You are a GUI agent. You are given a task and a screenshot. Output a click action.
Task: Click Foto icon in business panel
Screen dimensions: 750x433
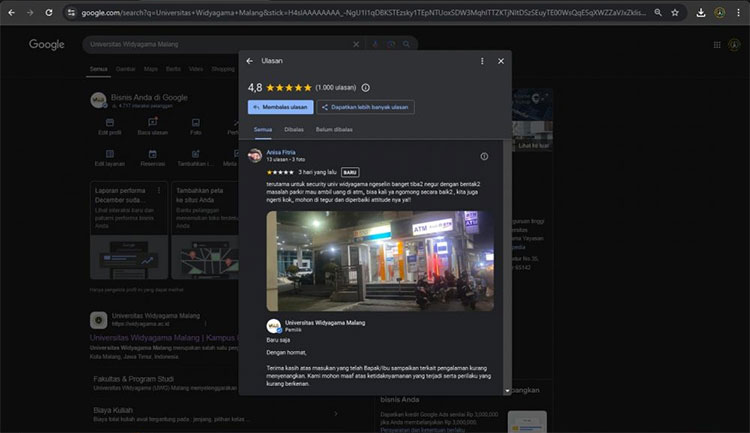point(196,122)
